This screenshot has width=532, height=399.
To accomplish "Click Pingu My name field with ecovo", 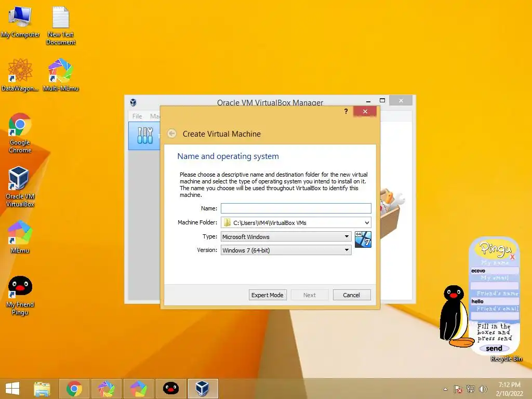I will 495,270.
